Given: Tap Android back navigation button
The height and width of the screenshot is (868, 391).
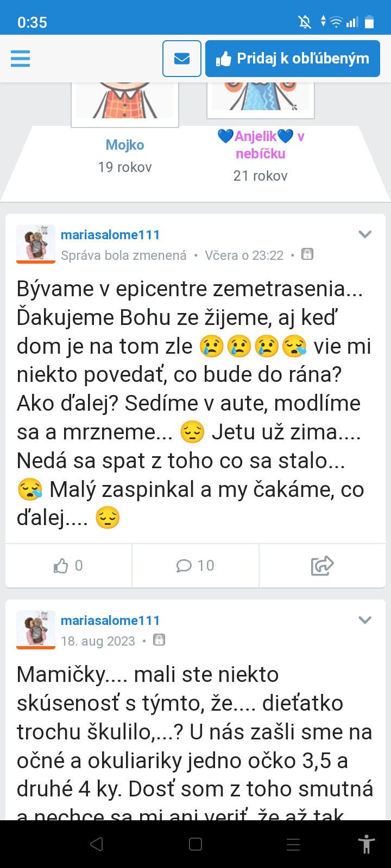Looking at the screenshot, I should (x=97, y=844).
